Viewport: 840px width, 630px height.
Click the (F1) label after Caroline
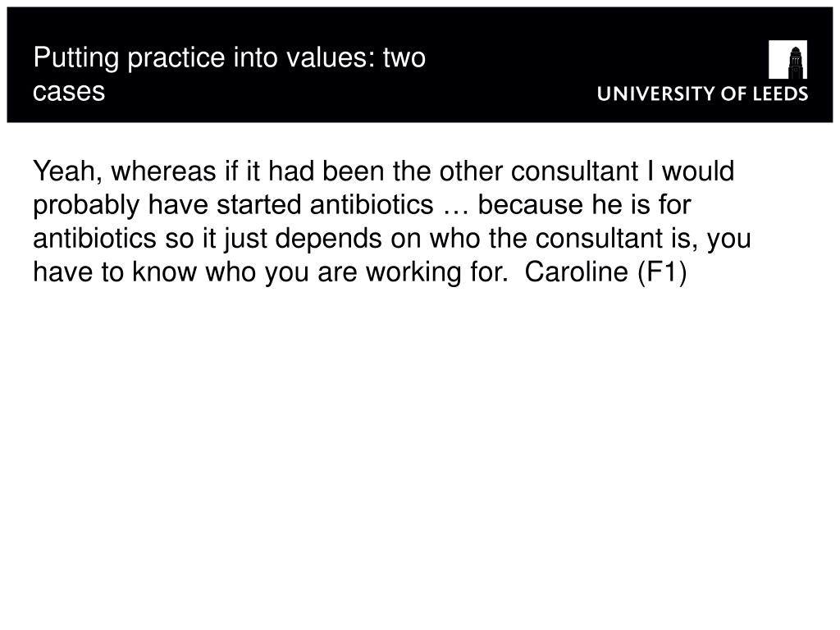[x=662, y=272]
